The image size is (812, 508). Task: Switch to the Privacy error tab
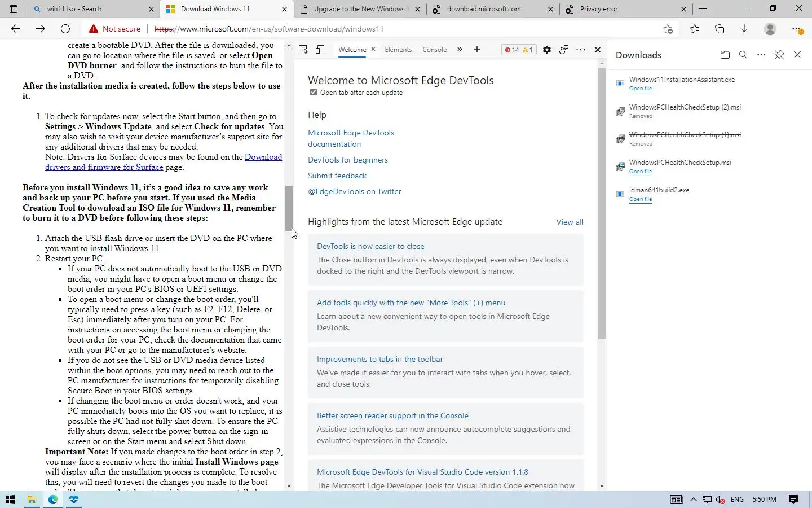pyautogui.click(x=626, y=9)
